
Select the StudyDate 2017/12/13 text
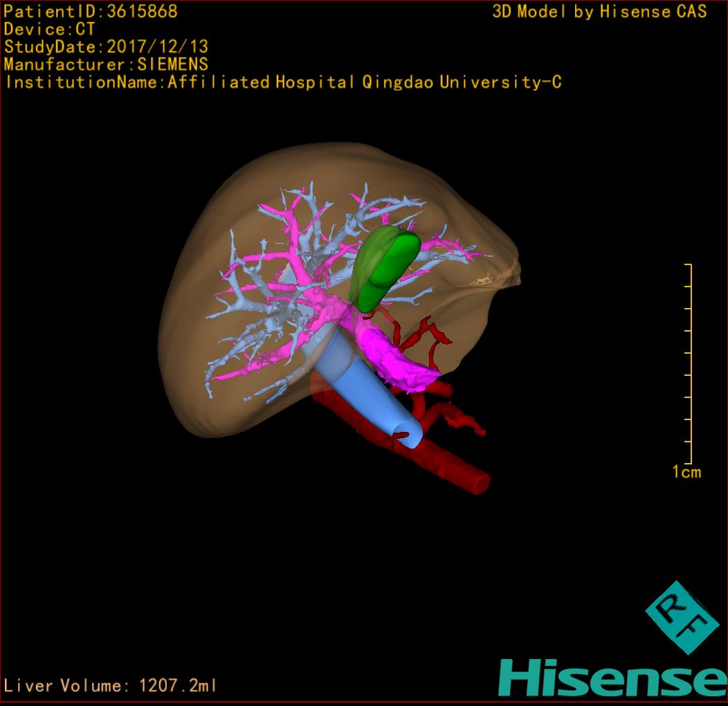click(x=106, y=47)
